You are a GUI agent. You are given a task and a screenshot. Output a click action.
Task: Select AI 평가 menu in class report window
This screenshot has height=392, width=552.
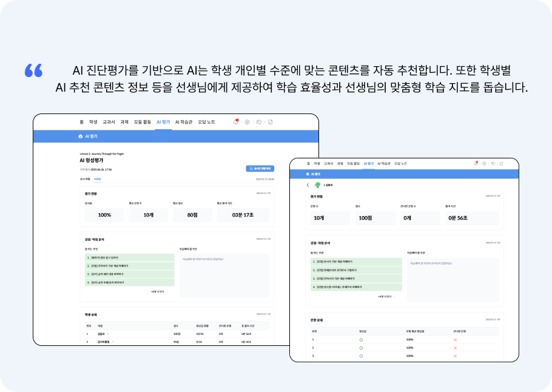point(163,122)
